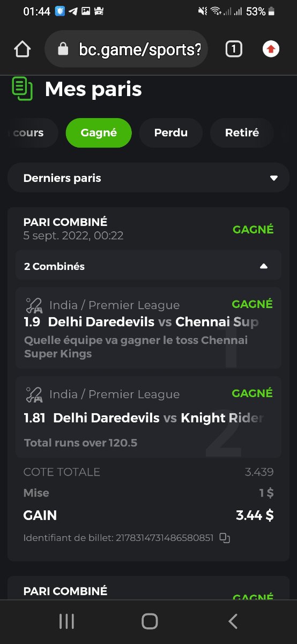The width and height of the screenshot is (297, 644).
Task: Tap the padlock site security icon
Action: [x=63, y=49]
